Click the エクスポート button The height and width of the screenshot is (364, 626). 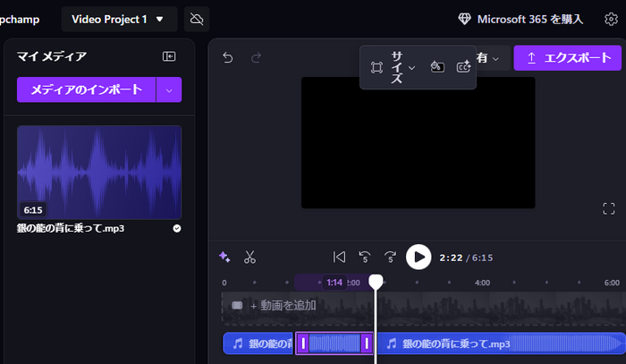(x=567, y=58)
